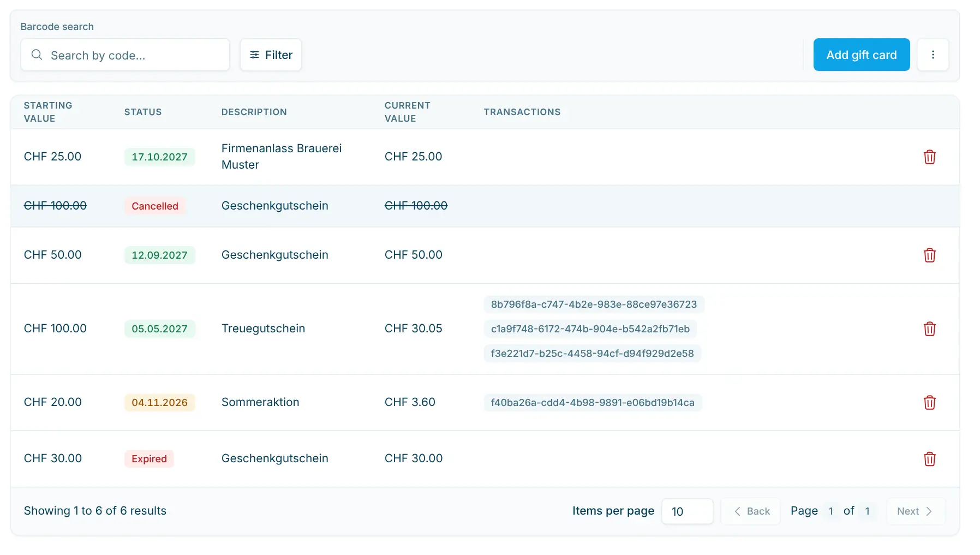Click current value CHF 3.60
This screenshot has height=555, width=980.
coord(410,402)
